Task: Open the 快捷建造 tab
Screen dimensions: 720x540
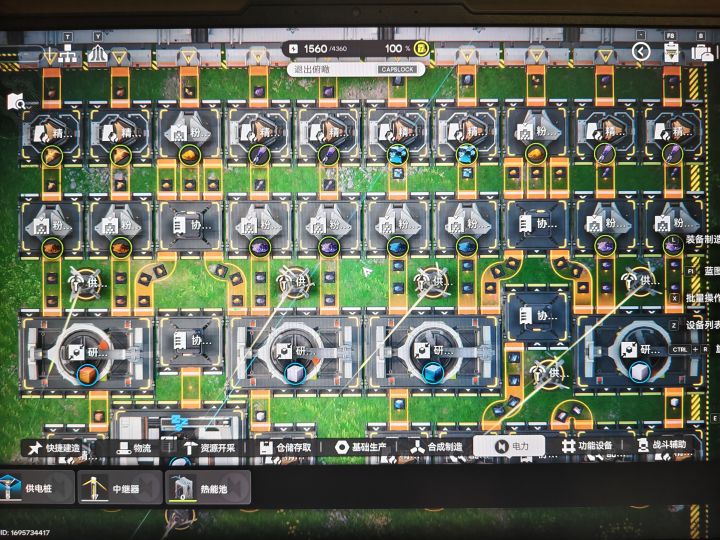Action: pos(55,448)
